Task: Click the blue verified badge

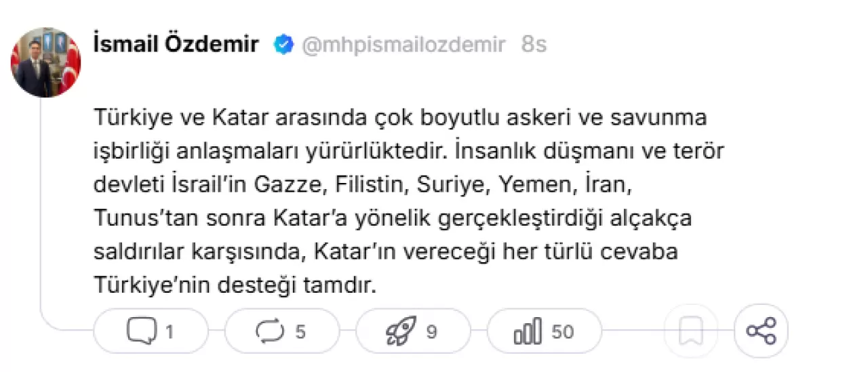Action: click(283, 45)
